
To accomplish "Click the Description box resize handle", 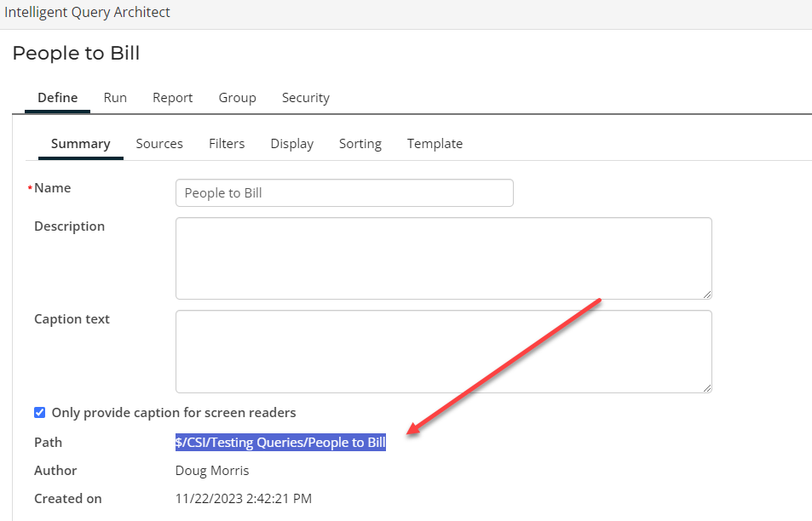I will click(x=706, y=294).
